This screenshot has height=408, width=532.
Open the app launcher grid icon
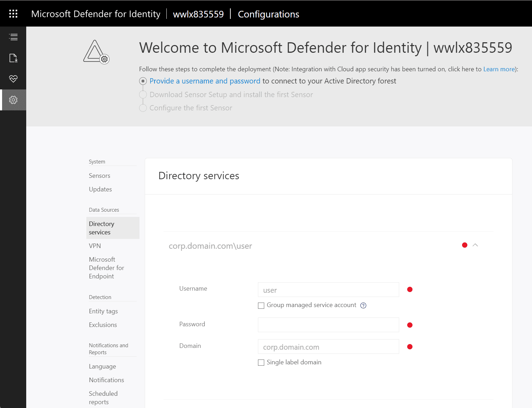(13, 14)
